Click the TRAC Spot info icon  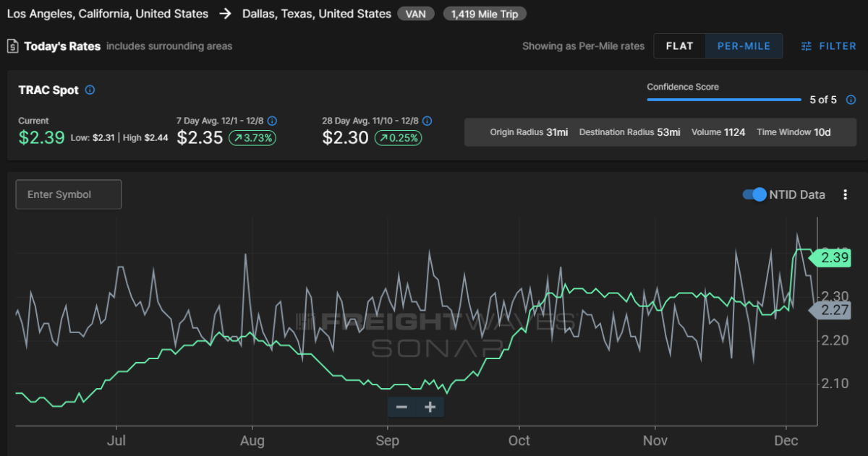tap(90, 90)
